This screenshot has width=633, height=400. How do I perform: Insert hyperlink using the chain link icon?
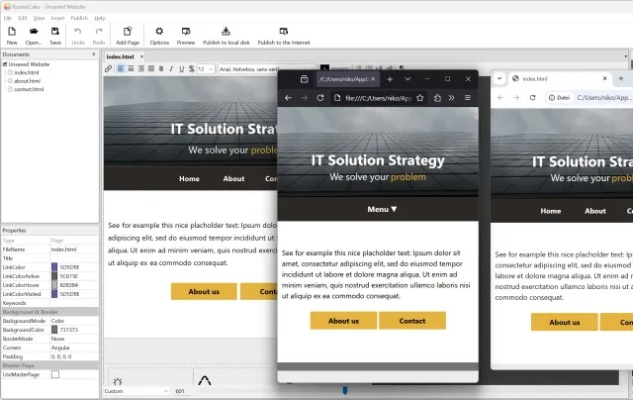pyautogui.click(x=109, y=69)
